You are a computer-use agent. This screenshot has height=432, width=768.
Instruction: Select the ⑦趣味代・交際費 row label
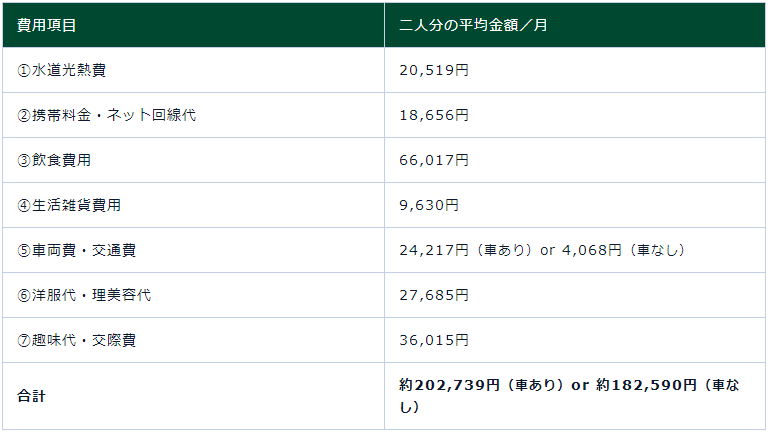pos(76,340)
